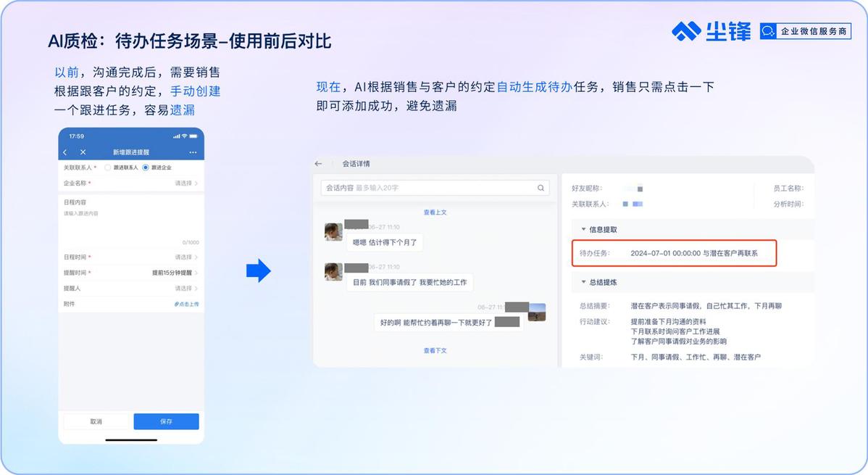The width and height of the screenshot is (868, 475).
Task: Click the 待办任务 2024-07-01 00:00:00 entry
Action: pos(675,253)
